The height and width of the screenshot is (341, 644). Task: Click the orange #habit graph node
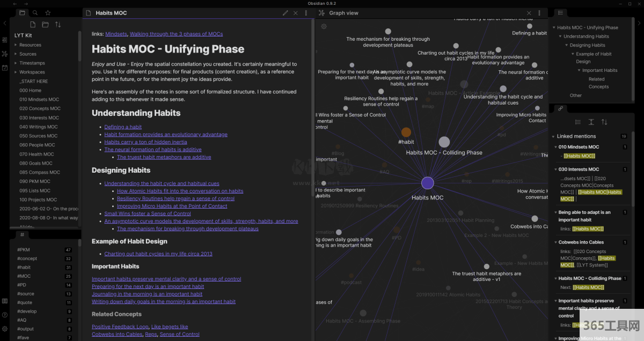click(406, 132)
